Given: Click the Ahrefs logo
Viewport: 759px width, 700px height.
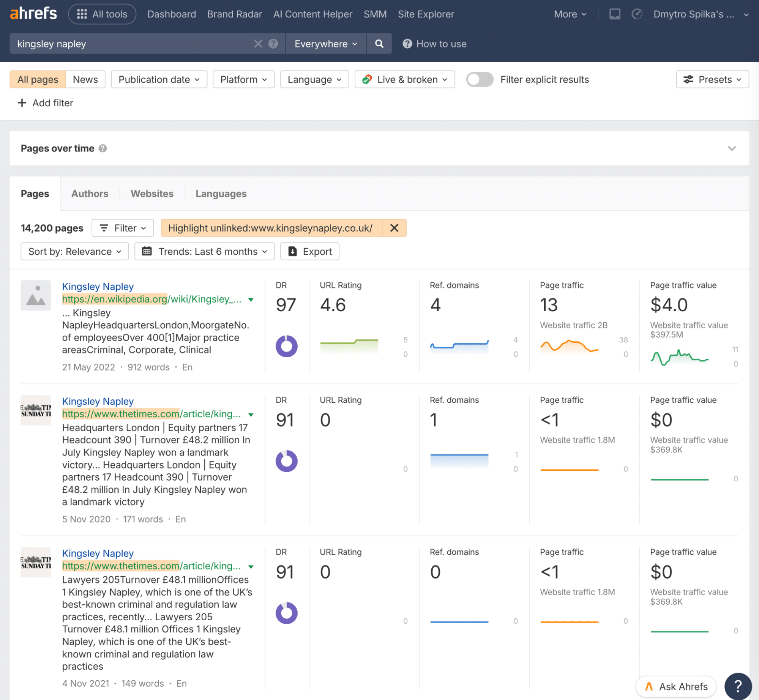Looking at the screenshot, I should (33, 14).
